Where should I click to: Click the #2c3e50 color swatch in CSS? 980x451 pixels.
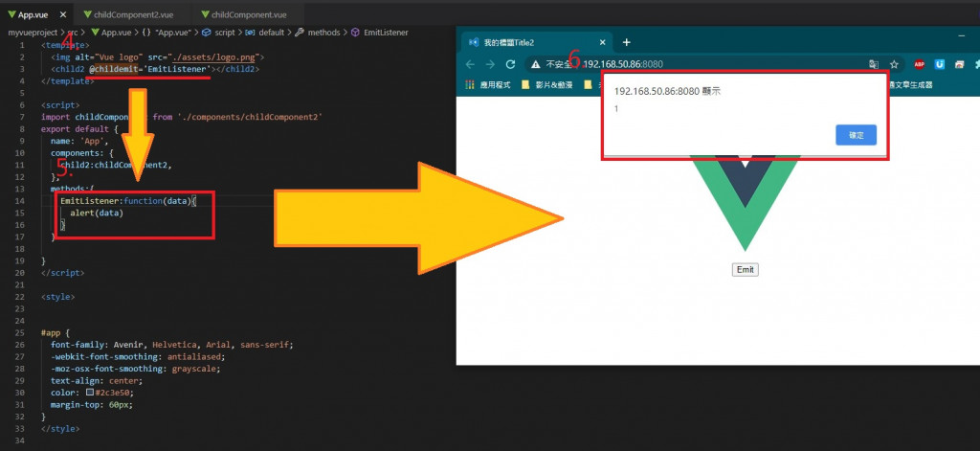pyautogui.click(x=90, y=393)
